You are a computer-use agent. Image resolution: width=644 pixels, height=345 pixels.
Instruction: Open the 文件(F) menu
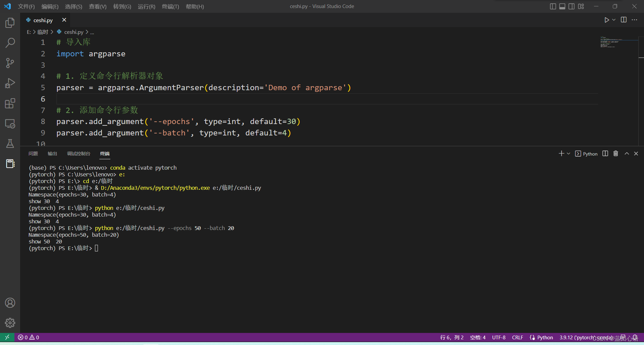[26, 7]
